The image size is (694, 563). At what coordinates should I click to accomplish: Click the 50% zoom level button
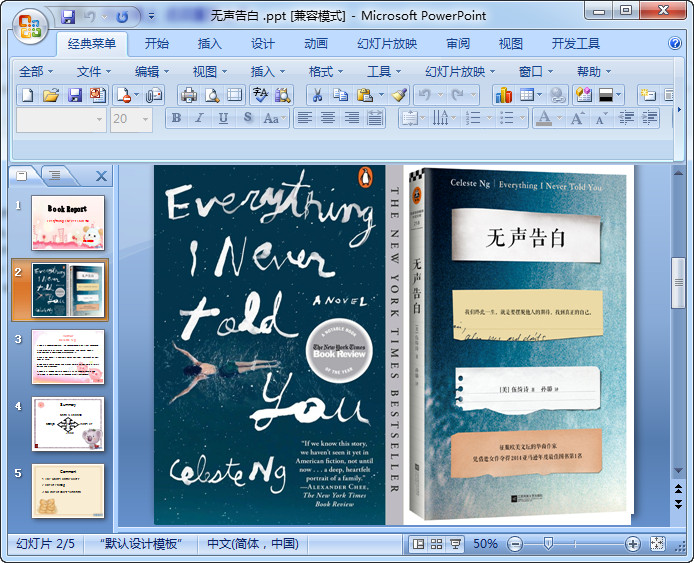click(485, 544)
